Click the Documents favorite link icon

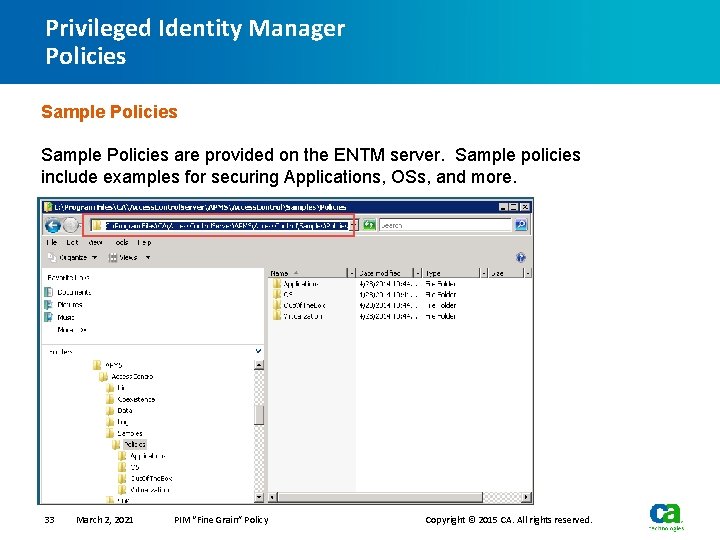coord(48,292)
